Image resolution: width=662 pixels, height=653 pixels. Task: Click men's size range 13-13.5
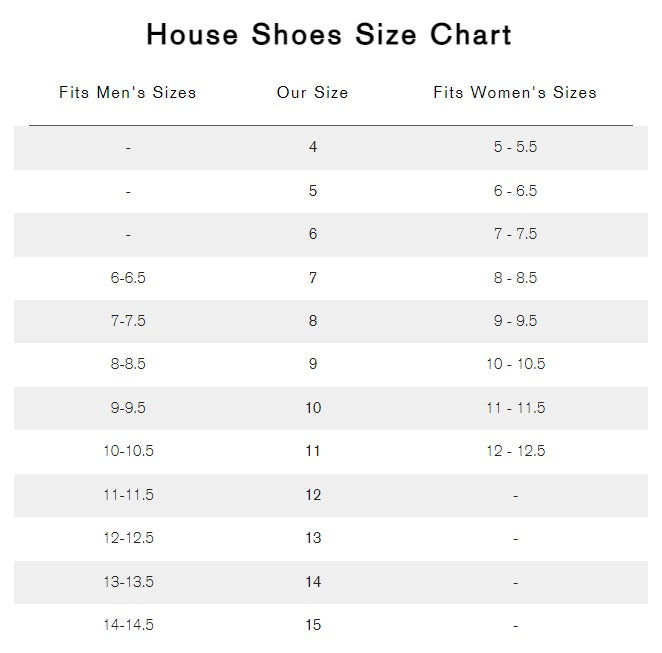[x=128, y=582]
